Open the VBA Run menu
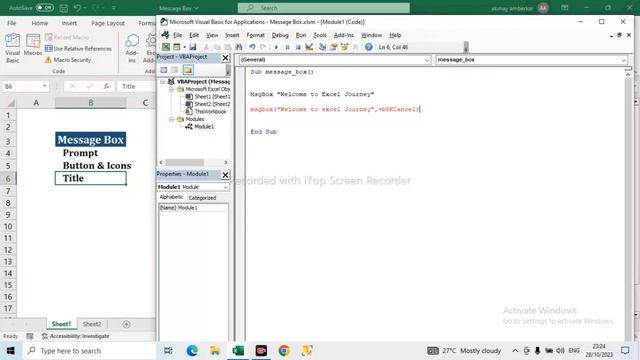This screenshot has height=360, width=640. click(301, 35)
